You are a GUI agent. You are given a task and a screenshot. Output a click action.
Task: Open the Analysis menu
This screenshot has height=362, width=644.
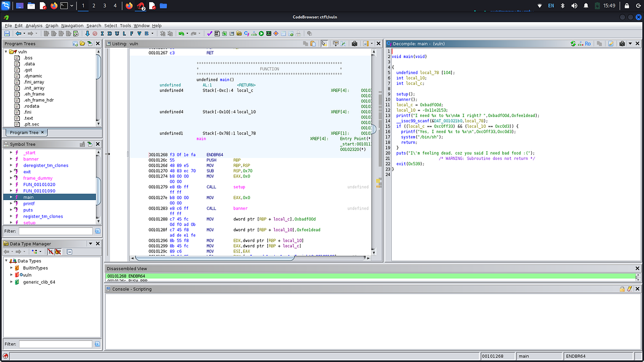(x=34, y=25)
